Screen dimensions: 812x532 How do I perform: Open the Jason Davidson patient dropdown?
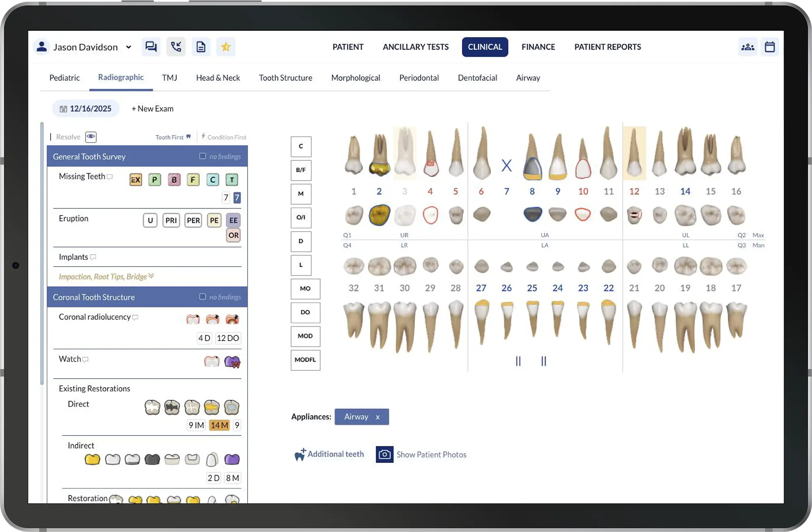click(128, 47)
